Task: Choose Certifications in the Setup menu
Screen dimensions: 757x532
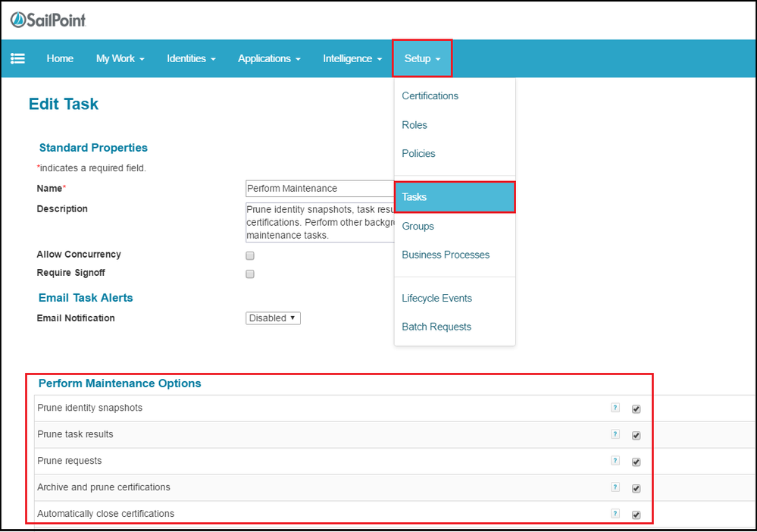Action: [430, 95]
